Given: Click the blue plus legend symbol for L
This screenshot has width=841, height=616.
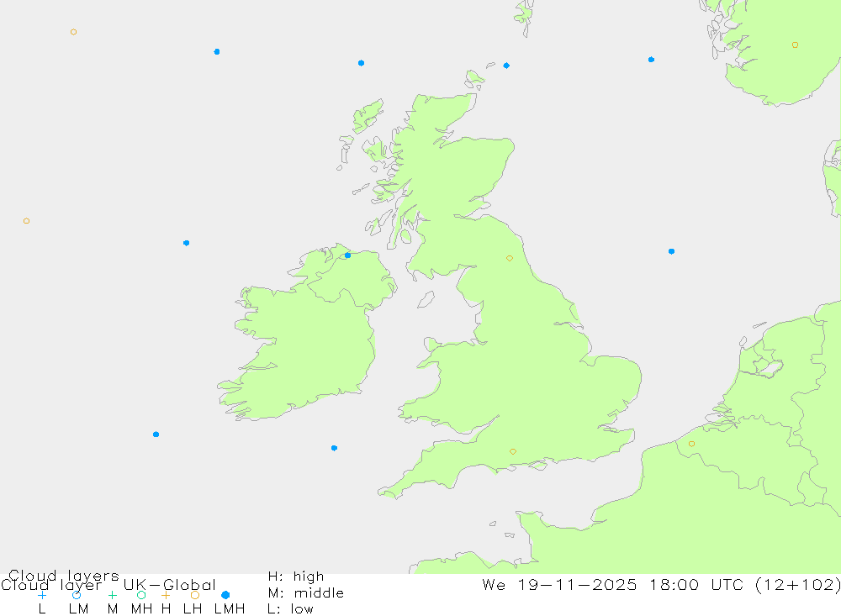Looking at the screenshot, I should pos(42,595).
